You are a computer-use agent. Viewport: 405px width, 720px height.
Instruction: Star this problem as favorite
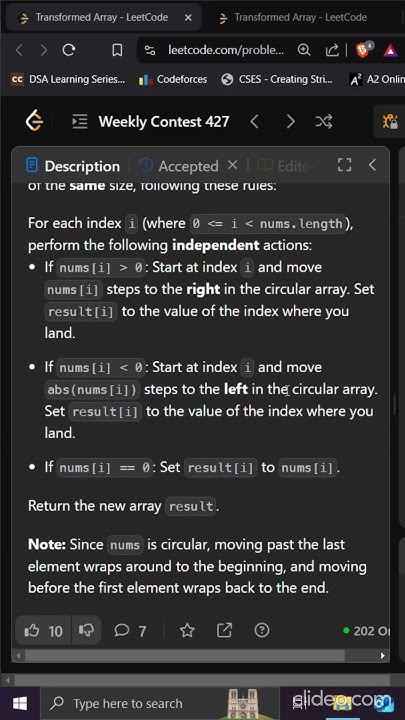click(x=187, y=631)
